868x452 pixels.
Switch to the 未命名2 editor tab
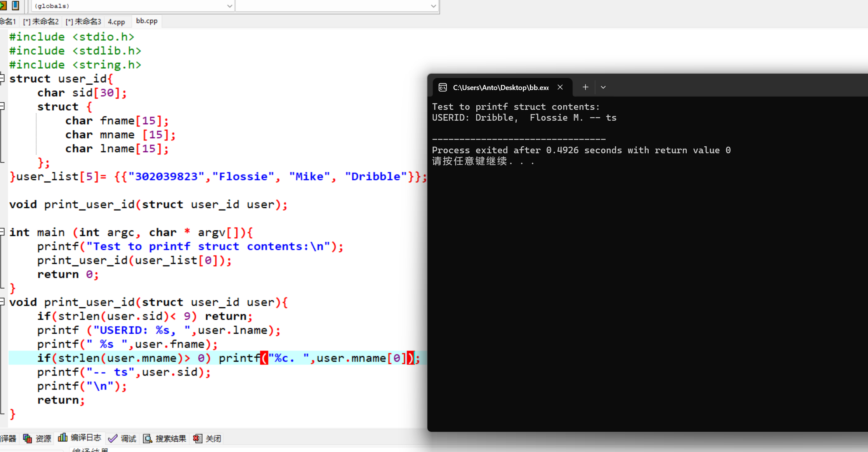tap(41, 22)
